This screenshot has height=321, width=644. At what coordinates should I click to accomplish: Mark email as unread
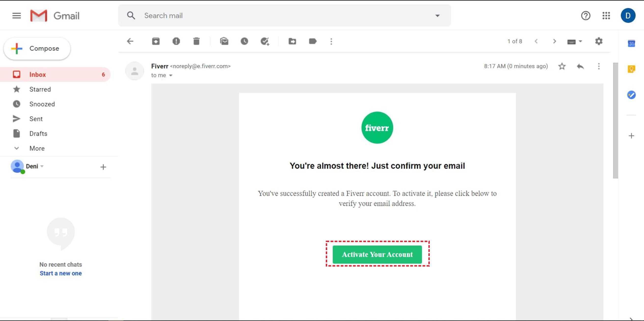(224, 41)
